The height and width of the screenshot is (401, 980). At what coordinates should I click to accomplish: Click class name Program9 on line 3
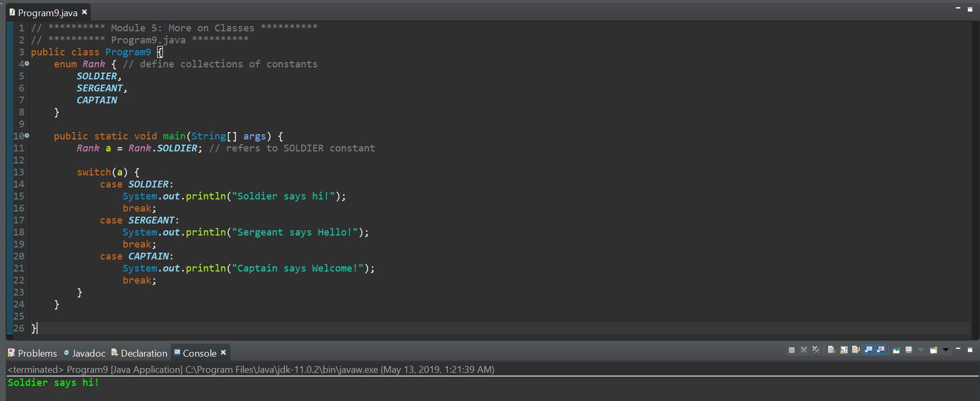128,52
